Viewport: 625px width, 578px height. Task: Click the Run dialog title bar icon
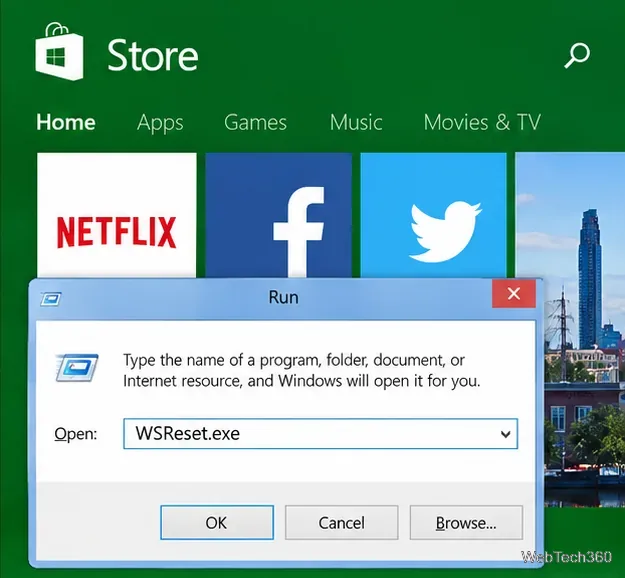51,298
